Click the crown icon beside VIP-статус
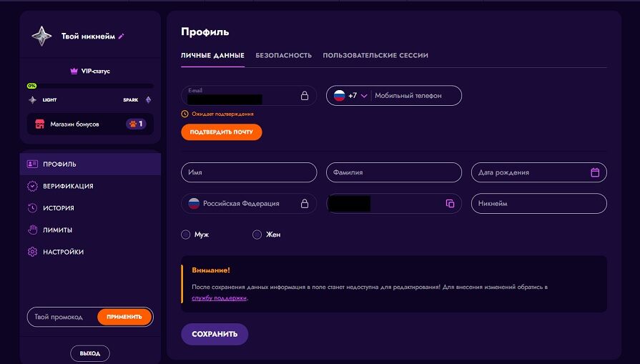This screenshot has width=640, height=364. 74,71
